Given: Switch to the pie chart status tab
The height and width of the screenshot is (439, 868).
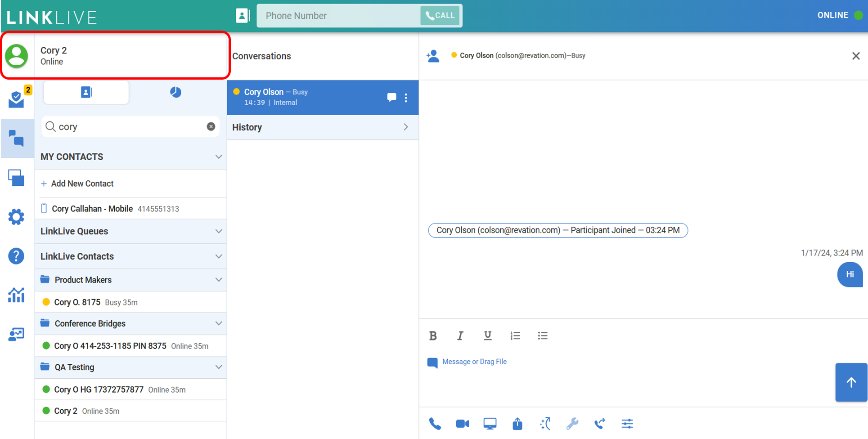Looking at the screenshot, I should click(x=175, y=92).
